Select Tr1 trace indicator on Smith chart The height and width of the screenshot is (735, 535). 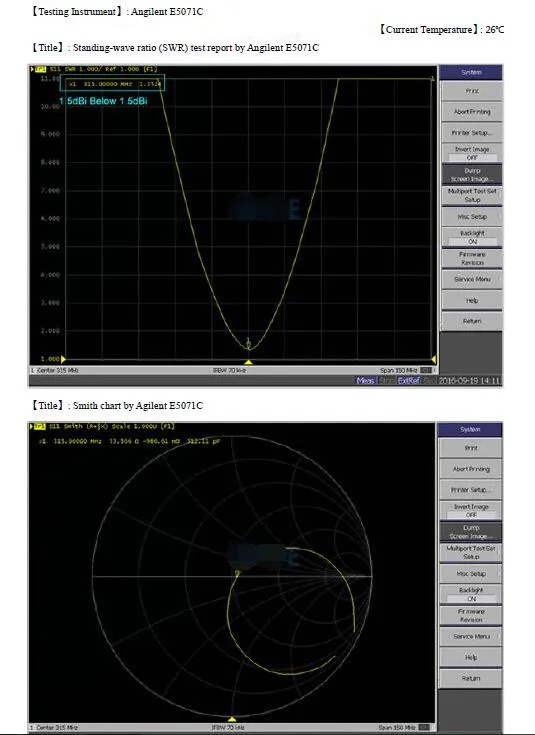click(x=38, y=426)
